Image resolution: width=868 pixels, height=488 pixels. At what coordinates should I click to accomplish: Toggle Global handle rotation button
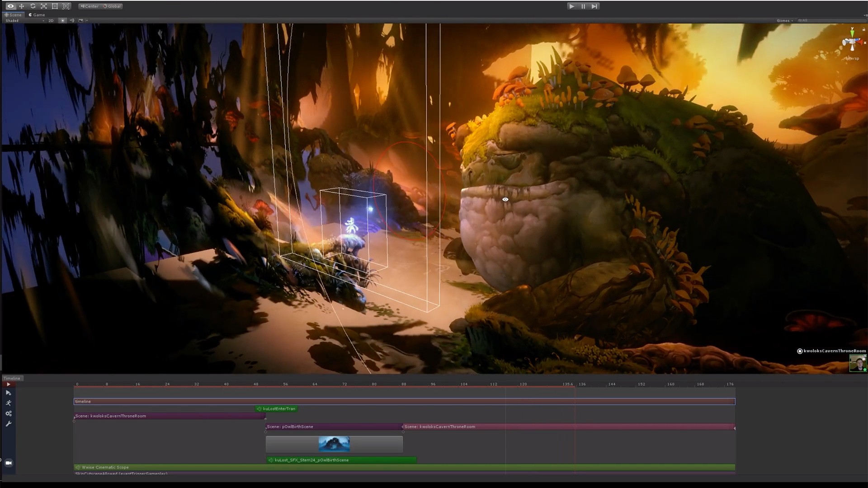point(112,6)
